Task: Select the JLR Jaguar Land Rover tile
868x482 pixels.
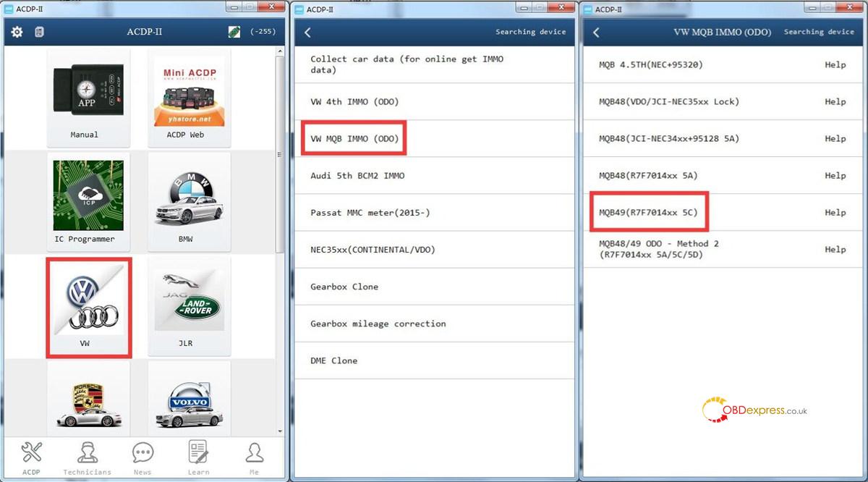Action: pyautogui.click(x=189, y=306)
